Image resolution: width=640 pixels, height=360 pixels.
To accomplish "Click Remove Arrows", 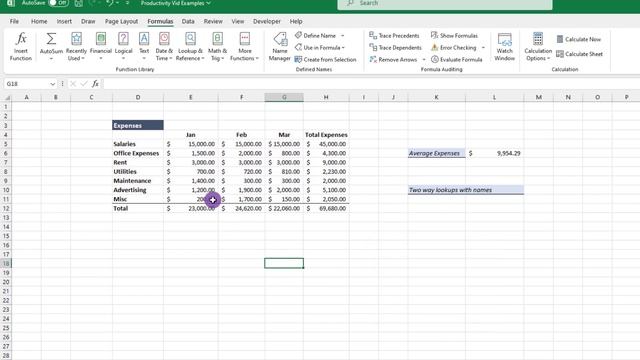I will (x=393, y=60).
